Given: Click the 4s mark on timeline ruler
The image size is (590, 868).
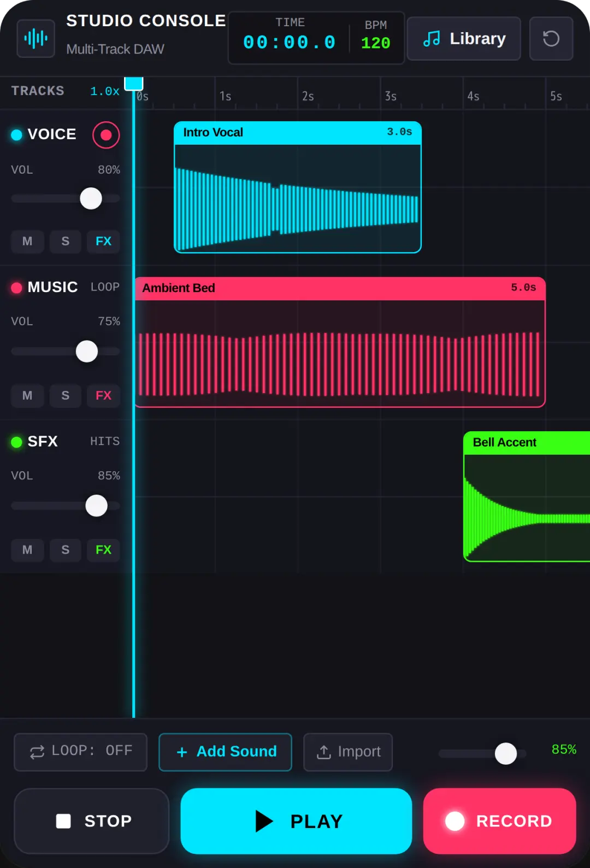Looking at the screenshot, I should [x=473, y=97].
